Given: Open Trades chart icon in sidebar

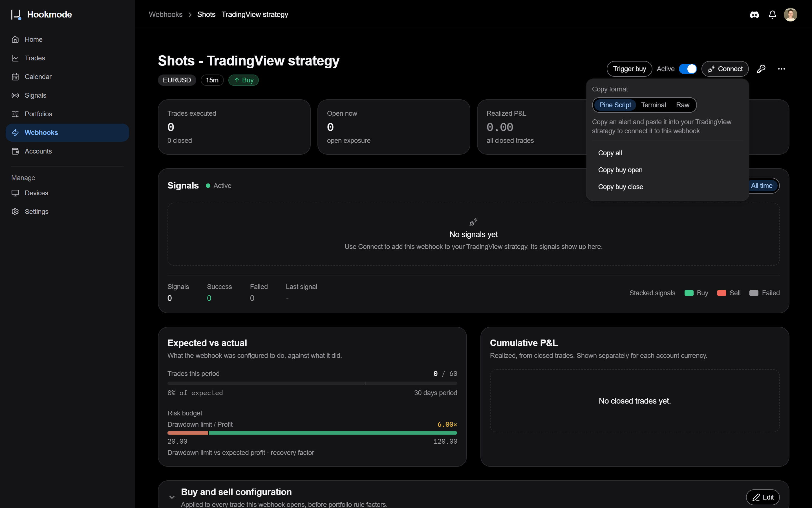Looking at the screenshot, I should 15,58.
